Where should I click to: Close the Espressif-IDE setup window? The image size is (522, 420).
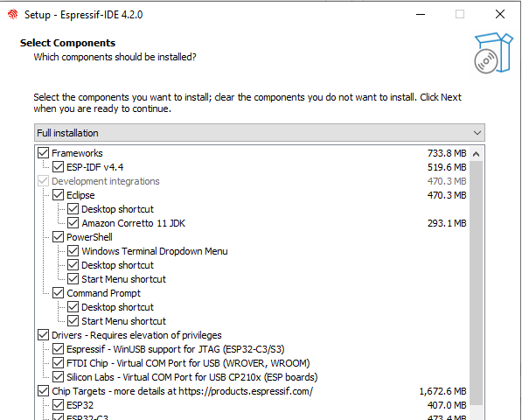500,14
